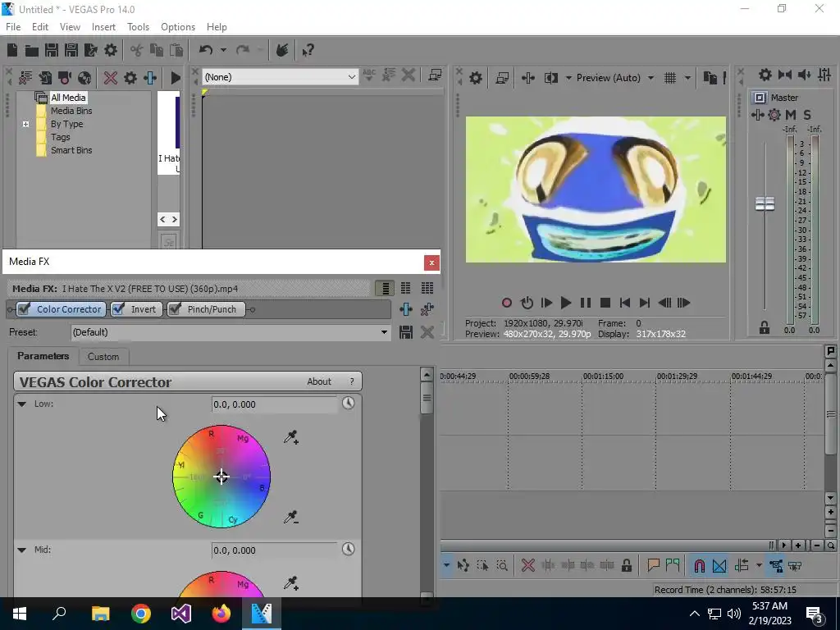This screenshot has width=840, height=630.
Task: Open the Auto Ripple mode dropdown arrow
Action: pos(759,566)
